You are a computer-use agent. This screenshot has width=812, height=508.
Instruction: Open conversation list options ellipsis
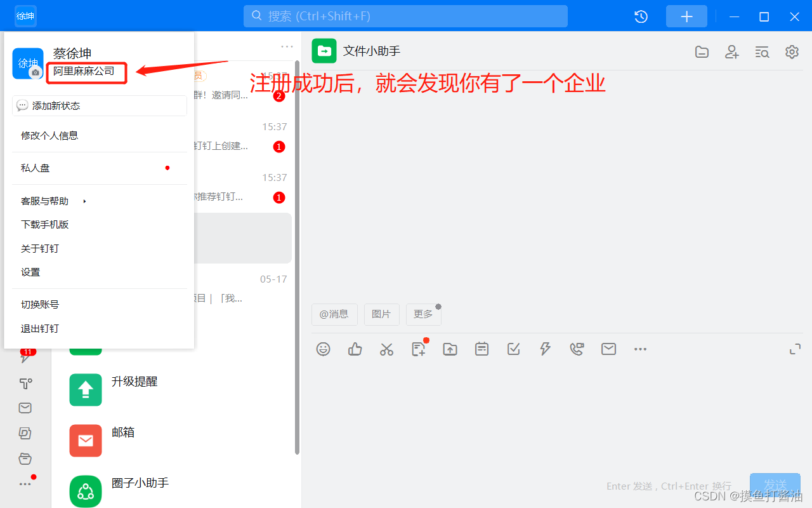[287, 46]
